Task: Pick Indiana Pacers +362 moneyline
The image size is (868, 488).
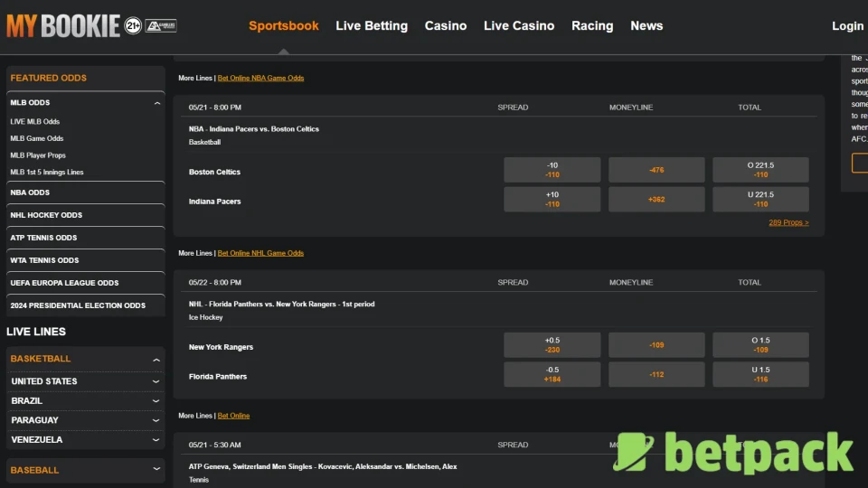Action: coord(656,200)
